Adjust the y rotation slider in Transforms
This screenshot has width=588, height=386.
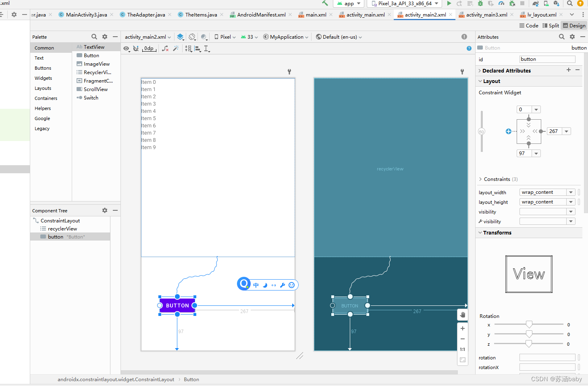[x=529, y=334]
